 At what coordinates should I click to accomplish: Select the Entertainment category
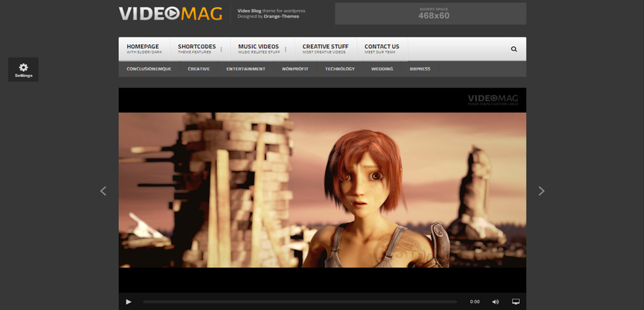point(246,69)
